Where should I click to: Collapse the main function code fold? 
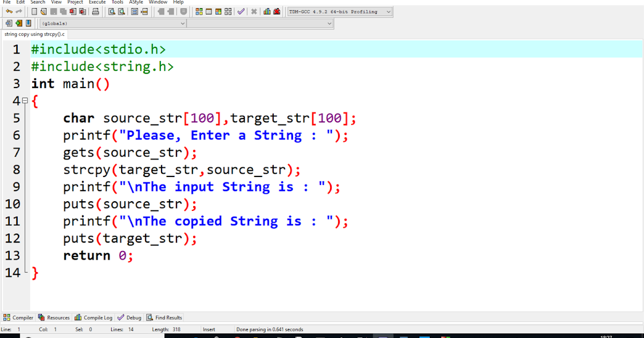[x=25, y=101]
